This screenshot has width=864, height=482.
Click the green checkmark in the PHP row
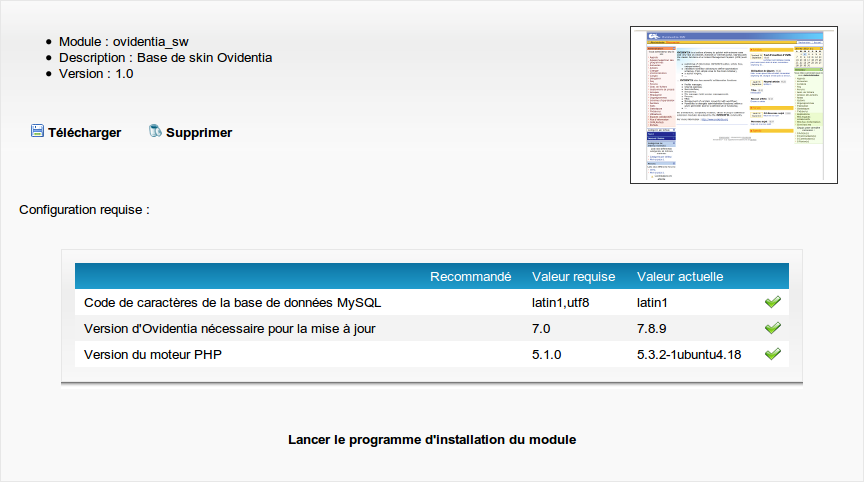pyautogui.click(x=772, y=354)
